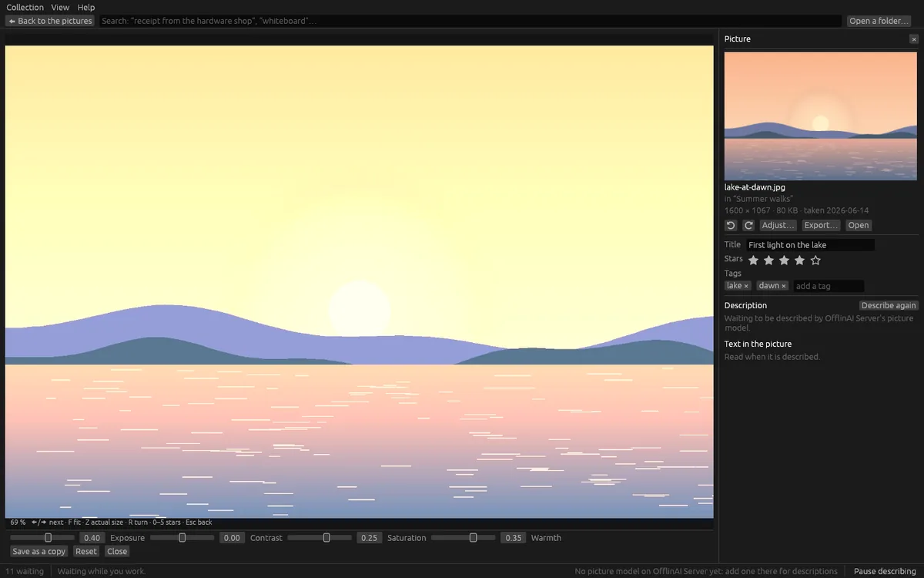Rotate picture clockwise icon
Image resolution: width=924 pixels, height=578 pixels.
pyautogui.click(x=748, y=225)
